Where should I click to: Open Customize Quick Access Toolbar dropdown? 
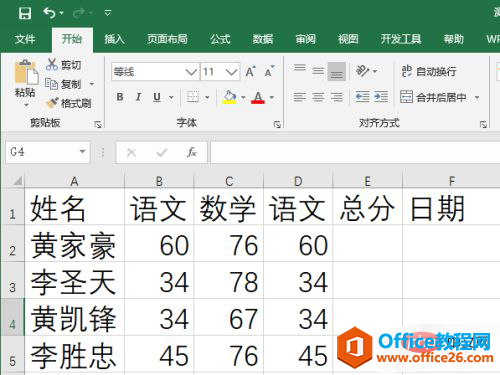click(107, 13)
